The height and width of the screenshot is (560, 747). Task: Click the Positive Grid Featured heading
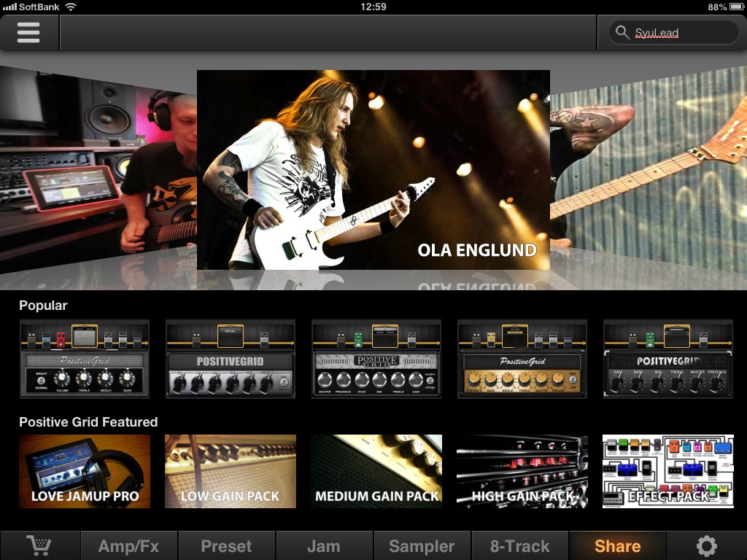[x=88, y=422]
